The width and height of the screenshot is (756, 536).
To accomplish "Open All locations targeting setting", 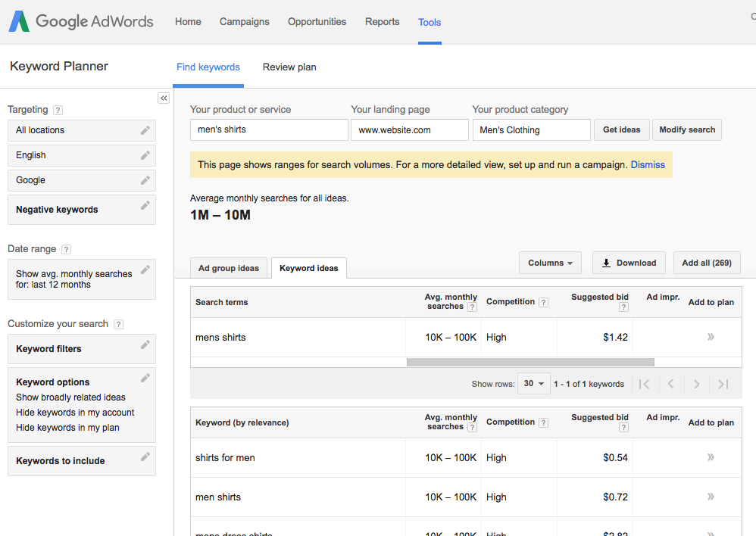I will [x=82, y=130].
